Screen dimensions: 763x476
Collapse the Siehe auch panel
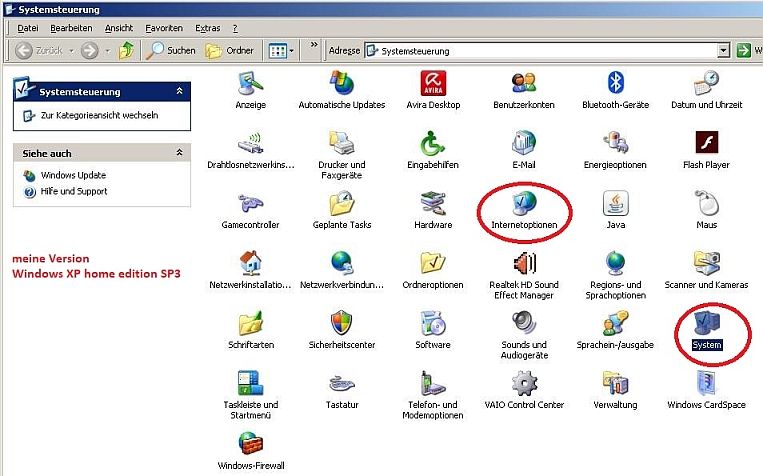coord(179,153)
